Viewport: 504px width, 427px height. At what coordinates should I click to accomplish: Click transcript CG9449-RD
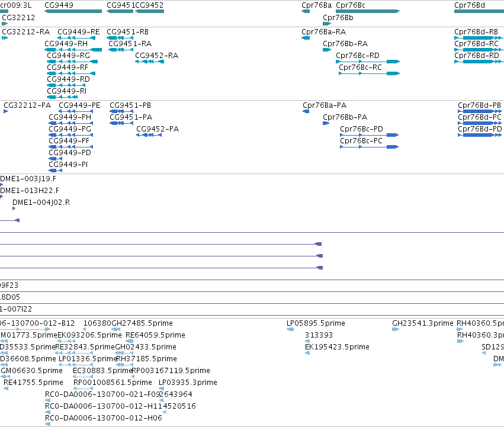(69, 79)
